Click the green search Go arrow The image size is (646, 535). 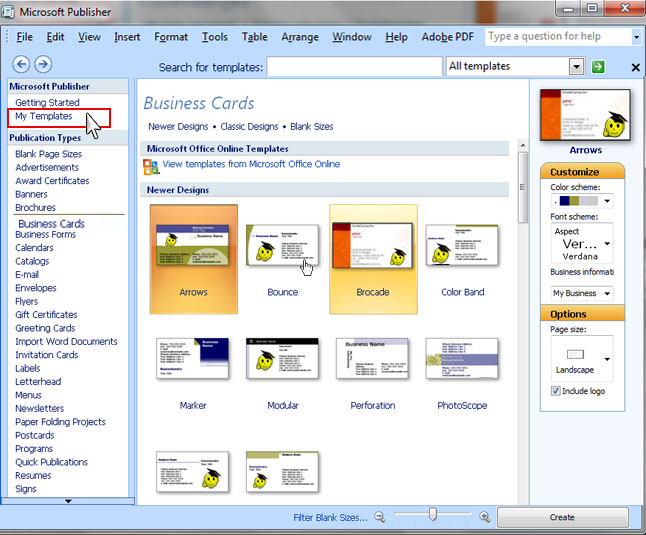click(x=598, y=67)
